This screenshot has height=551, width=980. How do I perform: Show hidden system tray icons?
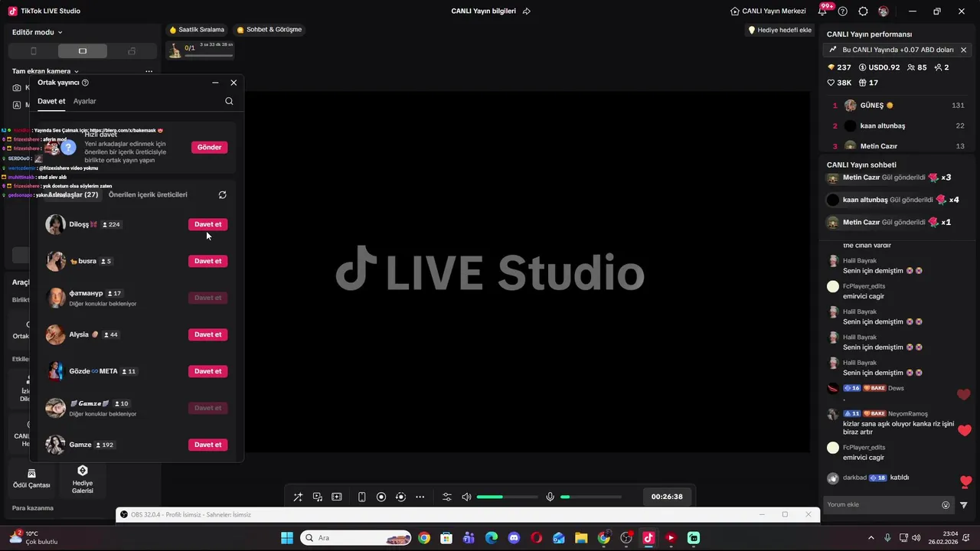(x=871, y=538)
